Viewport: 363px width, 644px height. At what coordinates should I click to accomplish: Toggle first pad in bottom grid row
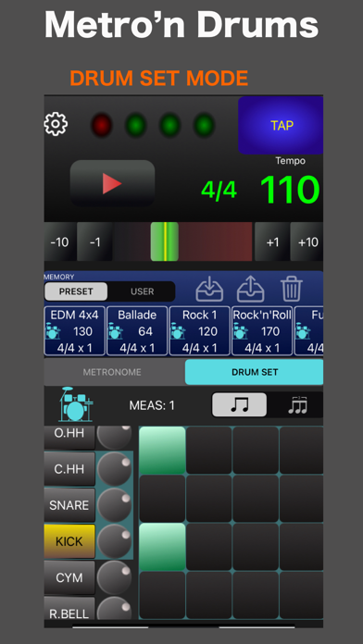[162, 595]
